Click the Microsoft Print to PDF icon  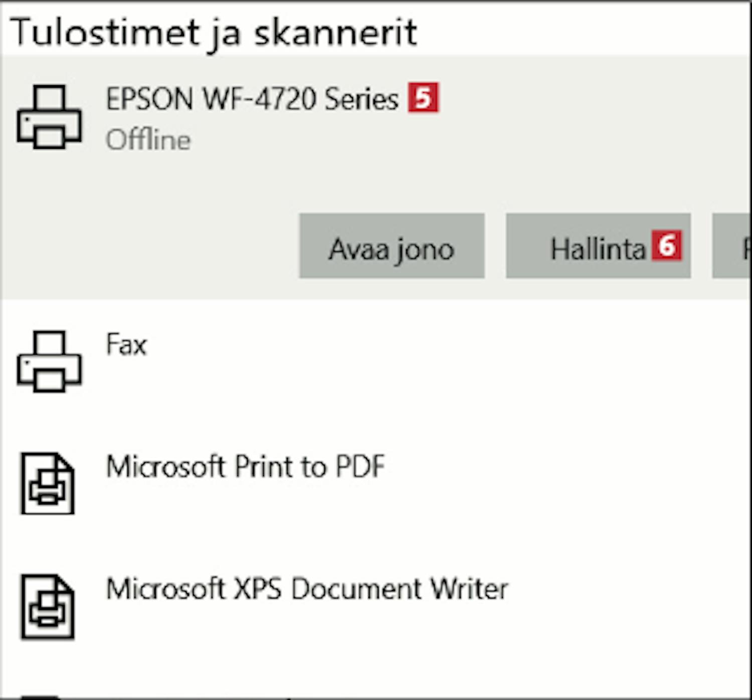pos(48,483)
